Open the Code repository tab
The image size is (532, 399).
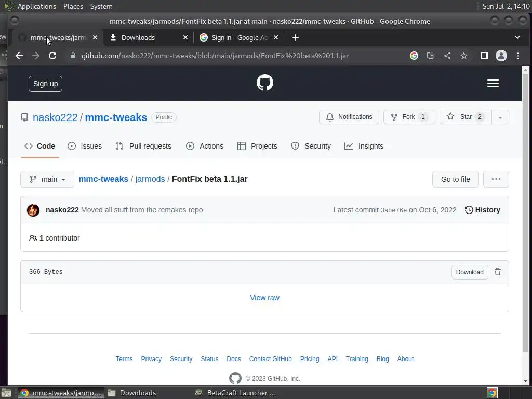(x=39, y=146)
